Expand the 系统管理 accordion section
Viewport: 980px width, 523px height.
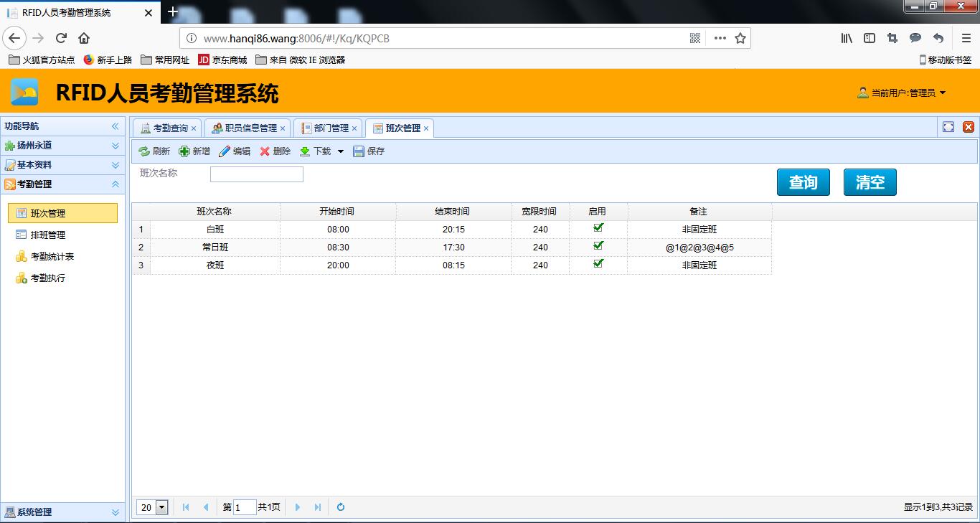click(62, 512)
